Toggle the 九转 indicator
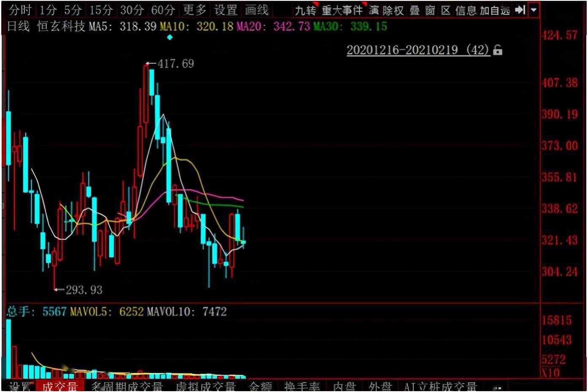 (305, 10)
